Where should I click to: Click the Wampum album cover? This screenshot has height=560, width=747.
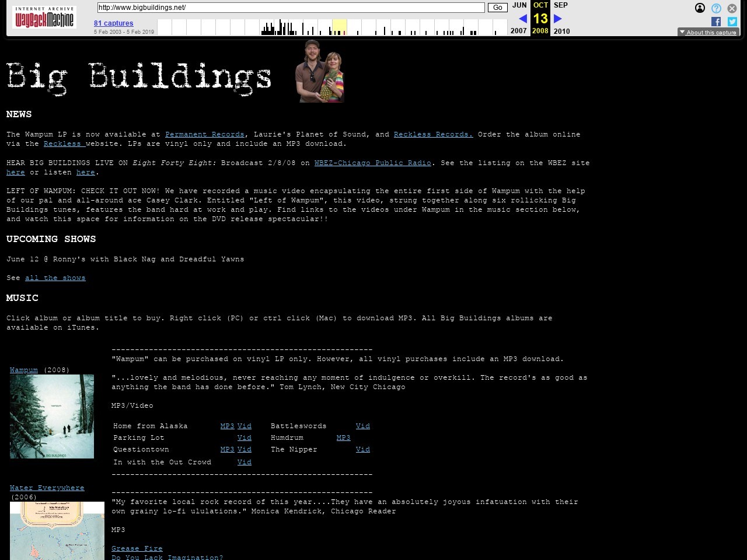point(52,416)
